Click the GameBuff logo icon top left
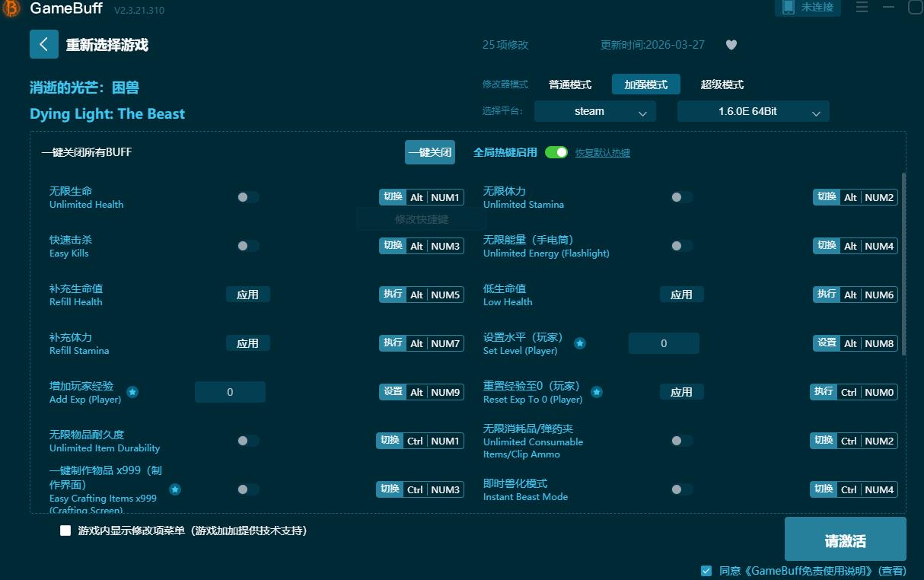Screen dimensions: 924x580 pos(9,8)
